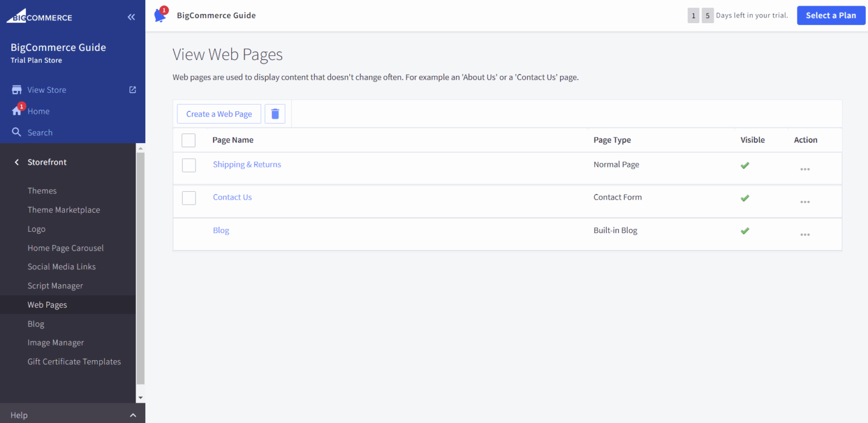868x423 pixels.
Task: Open actions menu for the Blog row
Action: point(805,234)
